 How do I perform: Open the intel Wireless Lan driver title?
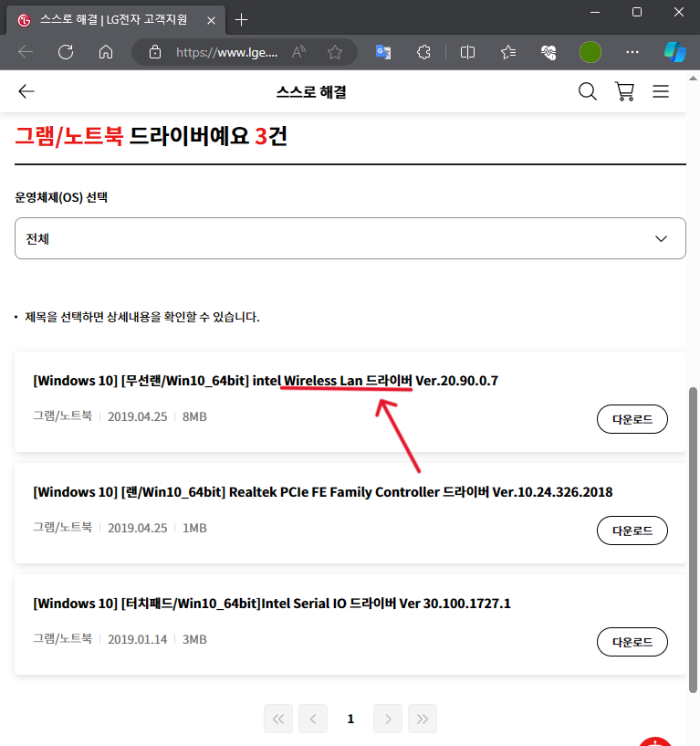(266, 381)
